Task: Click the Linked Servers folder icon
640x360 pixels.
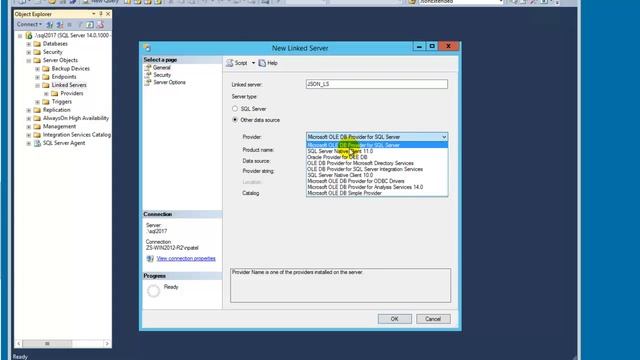Action: click(46, 85)
